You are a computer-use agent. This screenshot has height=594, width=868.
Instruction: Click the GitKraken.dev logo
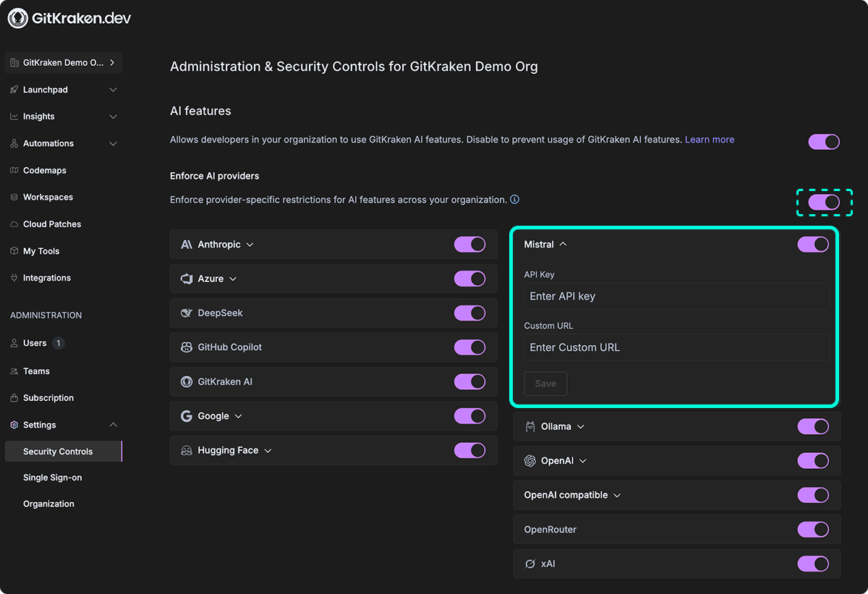coord(69,17)
